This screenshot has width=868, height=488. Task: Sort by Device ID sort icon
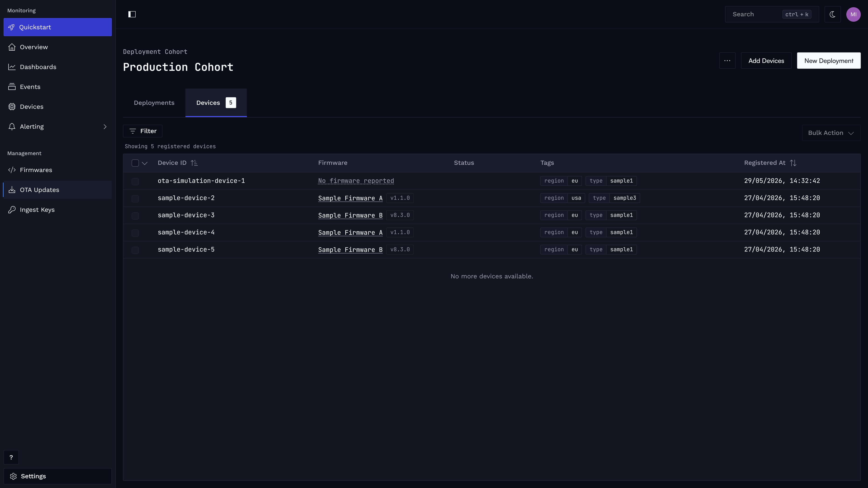pyautogui.click(x=194, y=163)
